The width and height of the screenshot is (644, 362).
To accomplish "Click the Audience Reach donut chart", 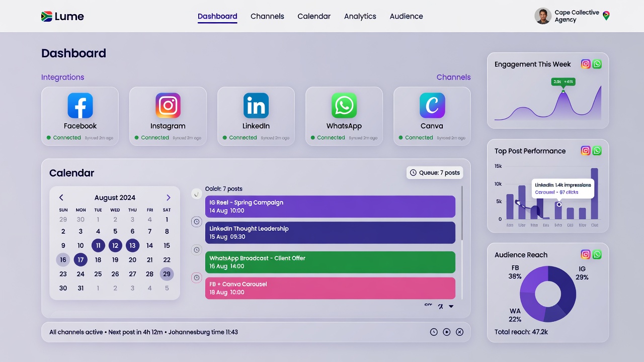I will click(x=548, y=294).
